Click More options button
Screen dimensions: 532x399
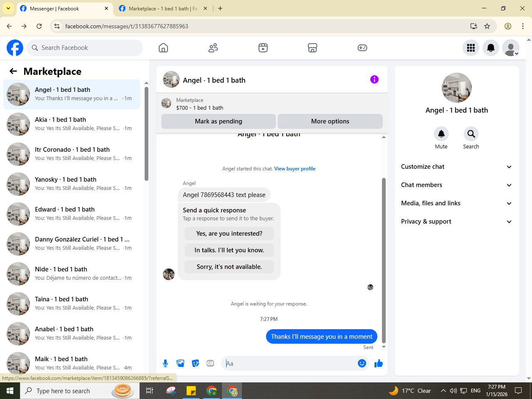[x=330, y=121]
